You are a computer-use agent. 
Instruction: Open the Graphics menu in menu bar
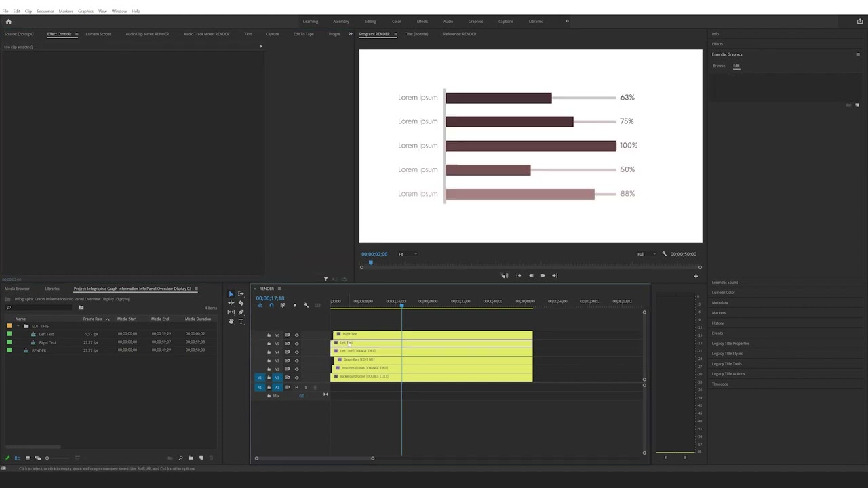85,11
